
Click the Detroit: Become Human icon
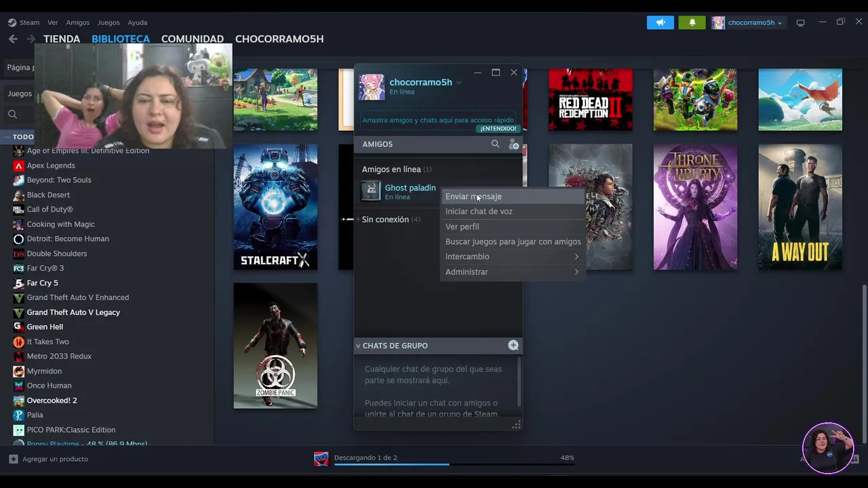pyautogui.click(x=18, y=239)
